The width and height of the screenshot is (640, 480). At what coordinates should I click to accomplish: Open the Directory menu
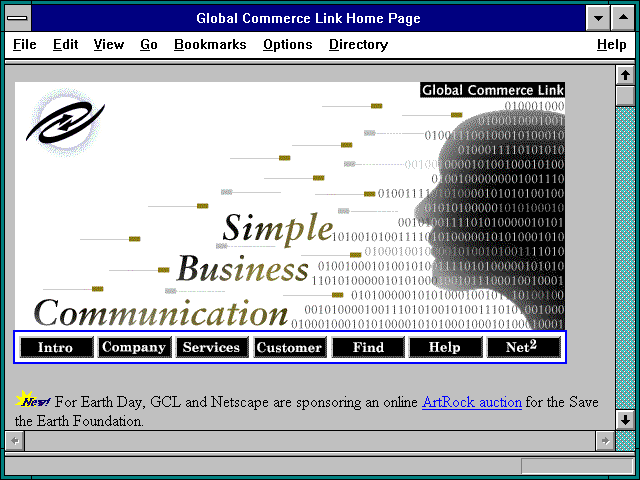pyautogui.click(x=358, y=44)
